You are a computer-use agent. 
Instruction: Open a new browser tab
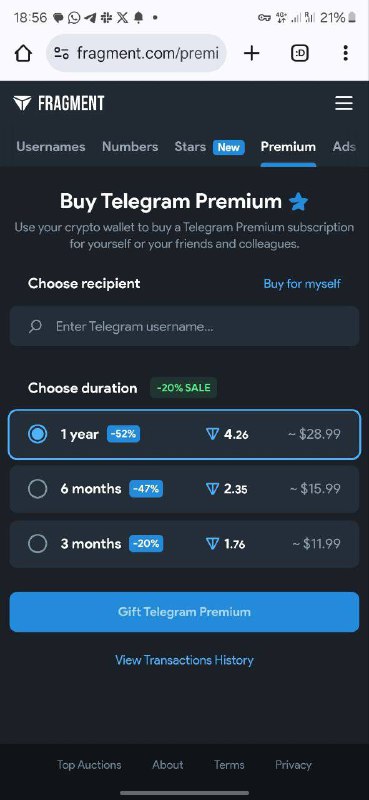coord(252,53)
